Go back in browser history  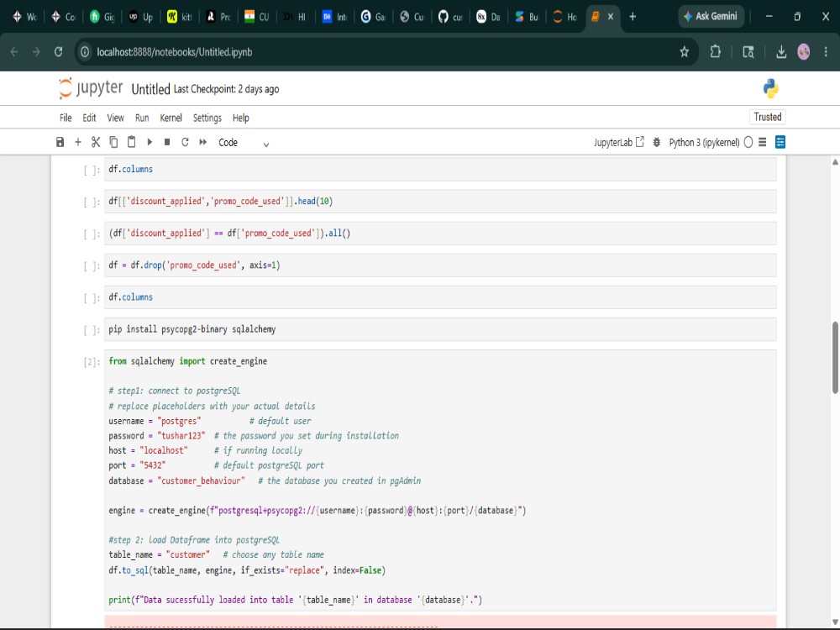(14, 52)
